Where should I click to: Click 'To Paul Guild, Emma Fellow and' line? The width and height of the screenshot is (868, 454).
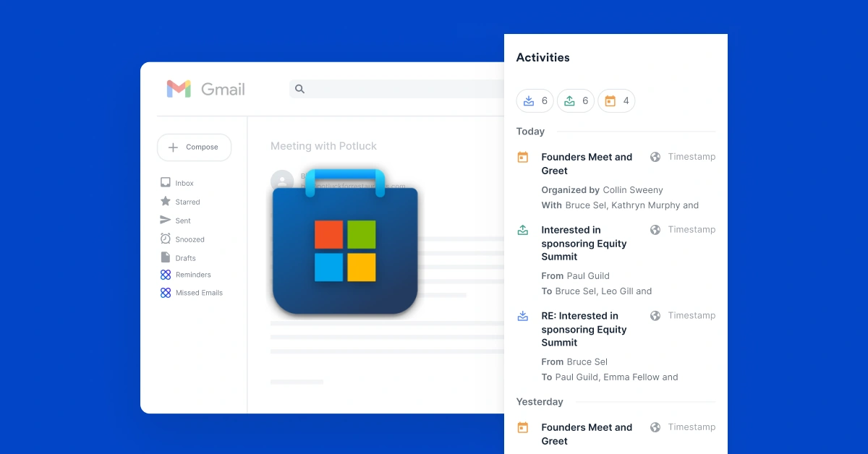[x=610, y=377]
